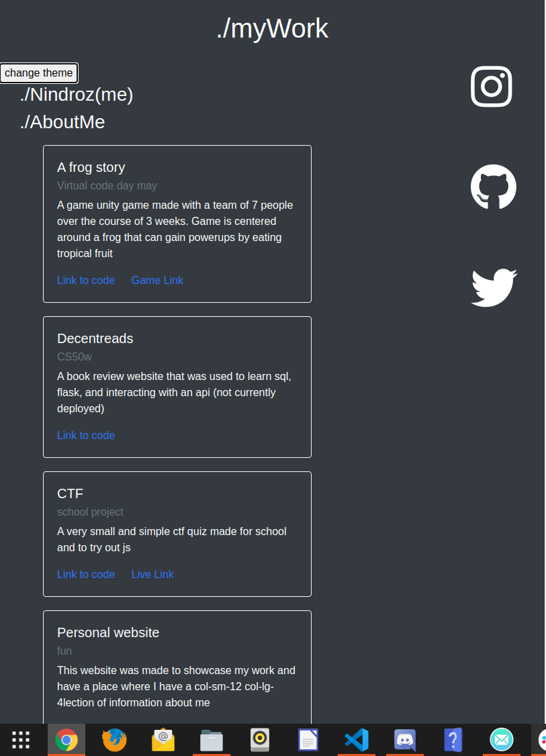Screen dimensions: 546x756
Task: Launch Firefox from the dock
Action: click(115, 740)
